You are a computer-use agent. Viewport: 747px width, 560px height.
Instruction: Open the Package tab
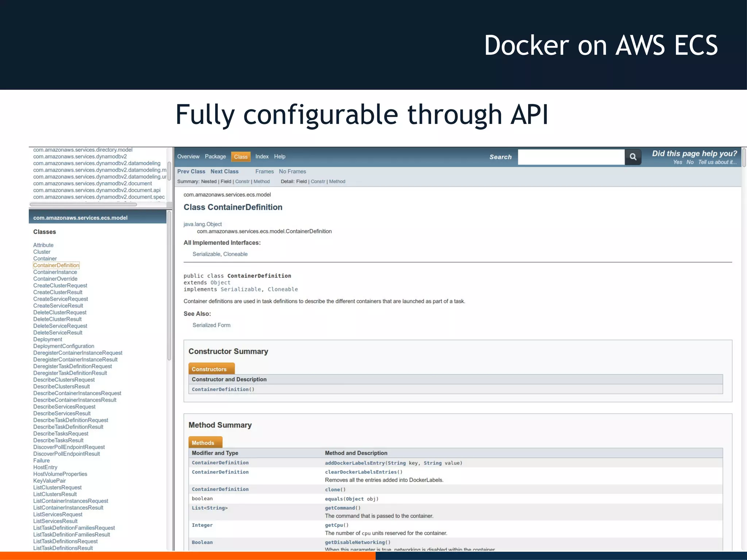tap(215, 156)
